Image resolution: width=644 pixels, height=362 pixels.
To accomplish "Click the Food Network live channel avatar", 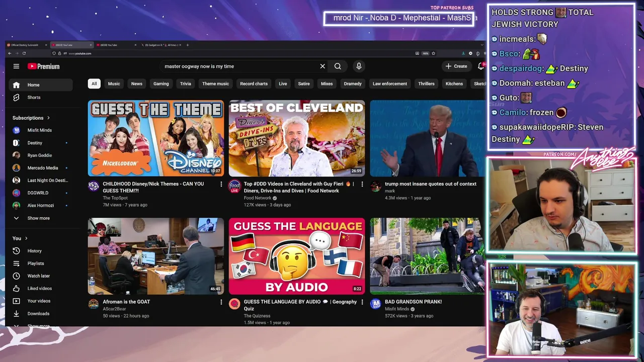I will pyautogui.click(x=234, y=187).
